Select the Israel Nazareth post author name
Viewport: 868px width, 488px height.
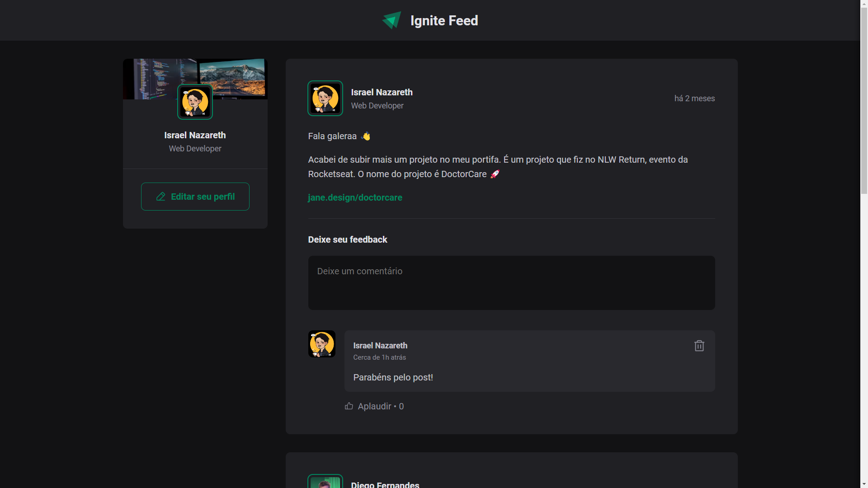pyautogui.click(x=382, y=92)
